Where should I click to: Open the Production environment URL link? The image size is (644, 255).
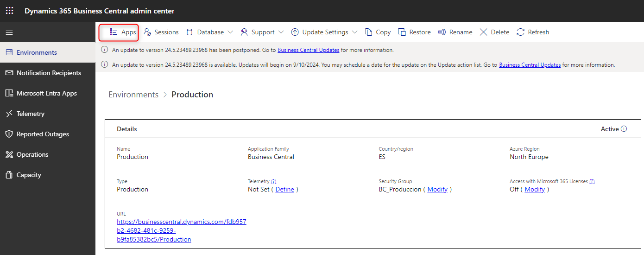pyautogui.click(x=182, y=230)
